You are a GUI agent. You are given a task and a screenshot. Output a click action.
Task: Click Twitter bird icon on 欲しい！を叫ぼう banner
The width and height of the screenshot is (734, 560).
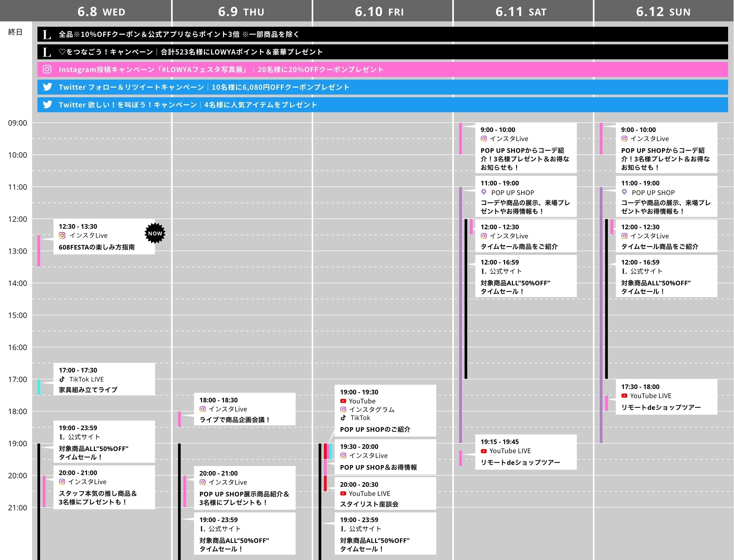pyautogui.click(x=47, y=105)
